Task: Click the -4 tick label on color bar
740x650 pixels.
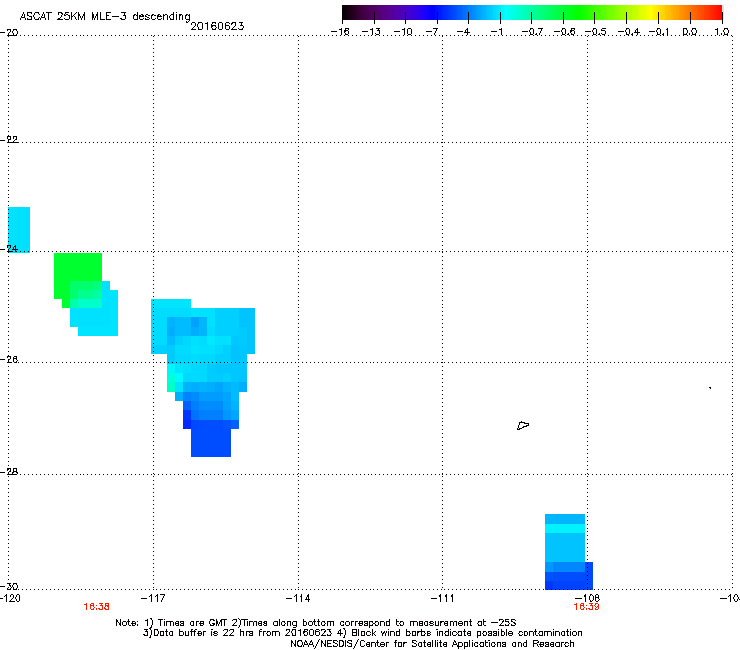Action: tap(464, 32)
